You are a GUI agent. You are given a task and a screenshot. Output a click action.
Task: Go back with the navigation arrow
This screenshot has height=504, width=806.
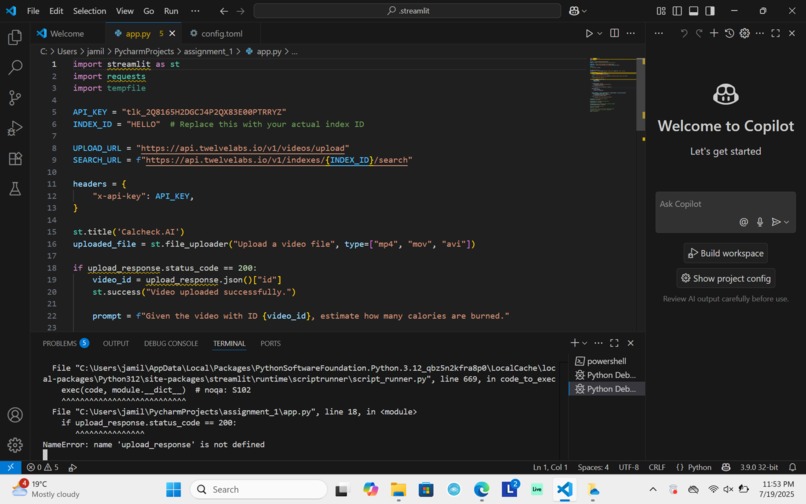224,11
